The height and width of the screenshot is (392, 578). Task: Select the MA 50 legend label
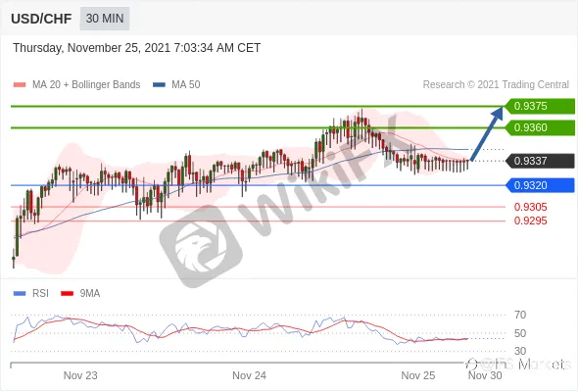pos(186,84)
